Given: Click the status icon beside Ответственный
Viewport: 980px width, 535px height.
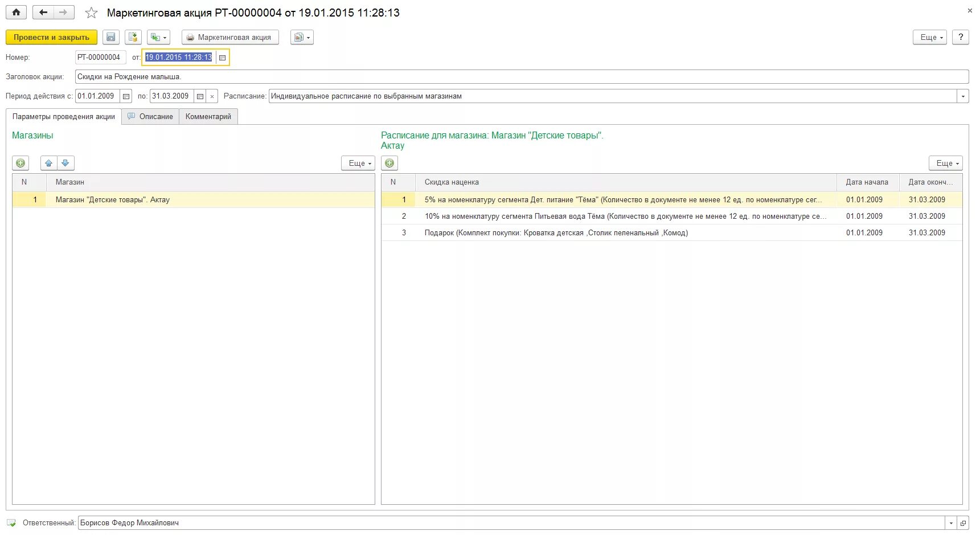Looking at the screenshot, I should pos(11,522).
